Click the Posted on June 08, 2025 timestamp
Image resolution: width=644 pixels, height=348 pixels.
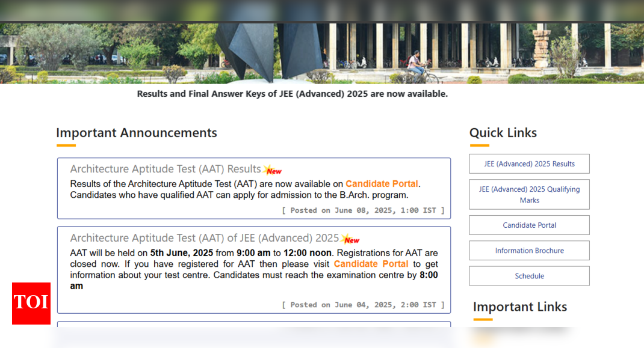click(x=363, y=210)
